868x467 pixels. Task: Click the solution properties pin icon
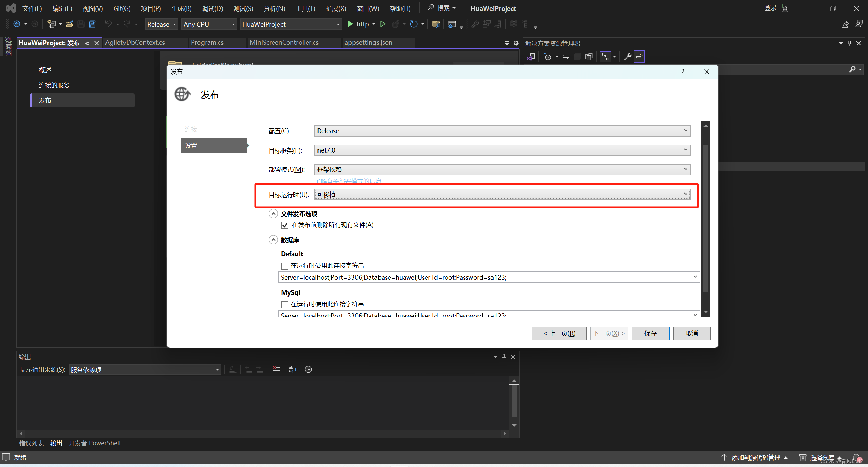850,43
